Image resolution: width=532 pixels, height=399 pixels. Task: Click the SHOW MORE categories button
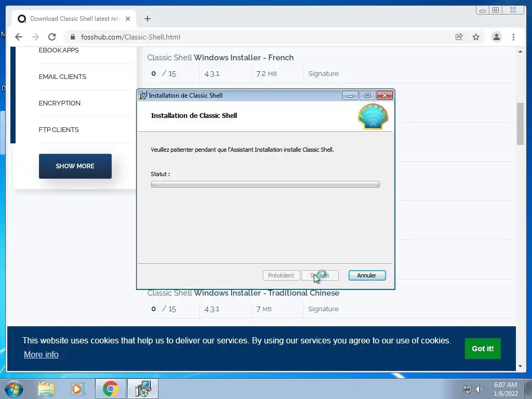pyautogui.click(x=75, y=166)
